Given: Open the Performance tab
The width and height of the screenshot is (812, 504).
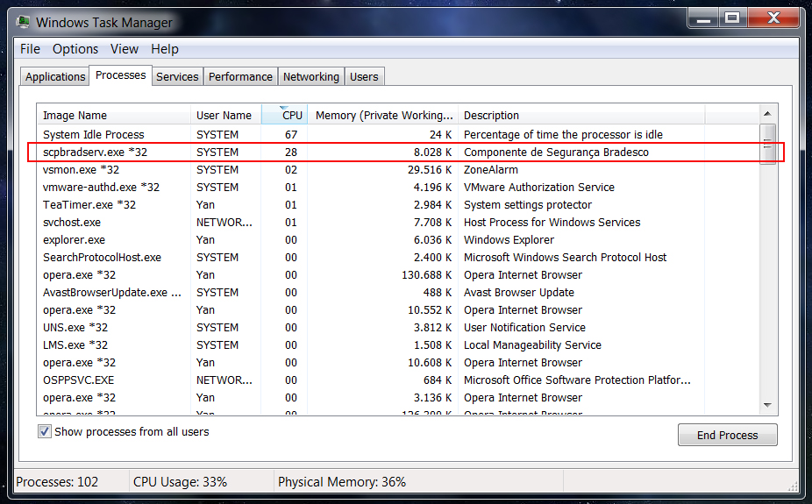Looking at the screenshot, I should point(240,76).
